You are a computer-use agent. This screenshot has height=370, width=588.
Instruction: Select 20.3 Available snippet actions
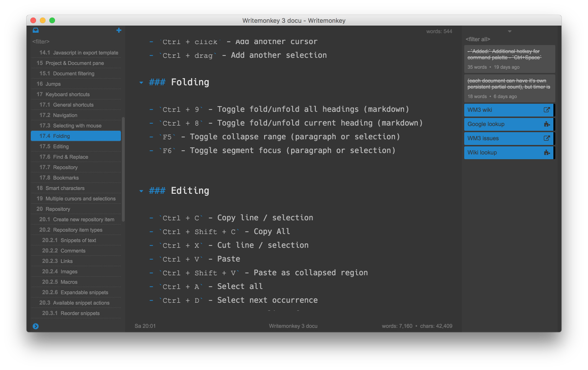pos(76,303)
